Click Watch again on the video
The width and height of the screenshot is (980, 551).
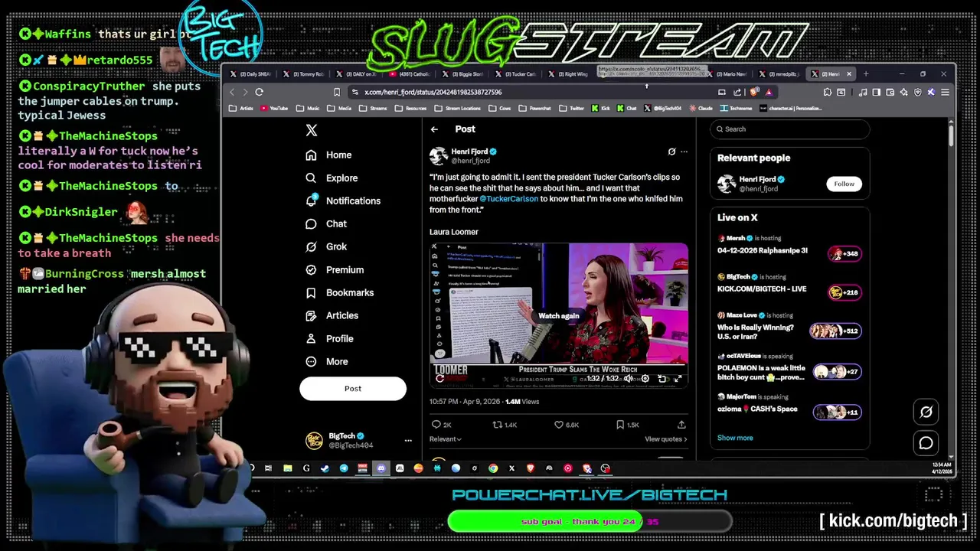click(x=559, y=316)
